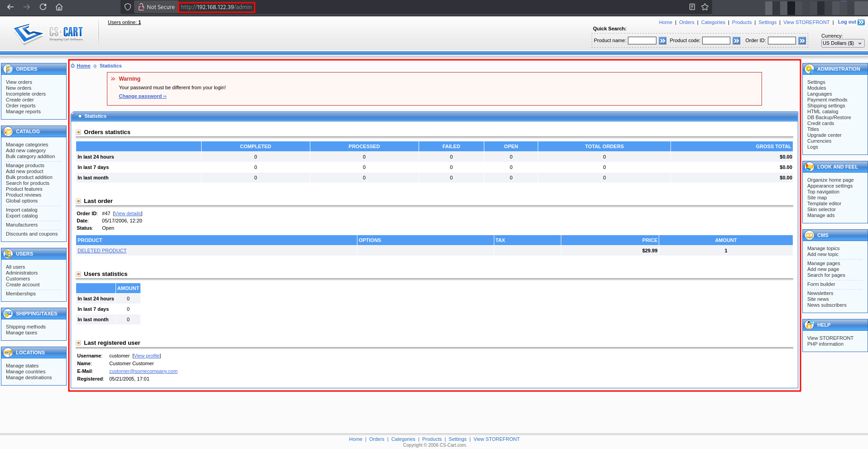Screen dimensions: 868x449
Task: Reload the page with refresh icon
Action: [43, 7]
